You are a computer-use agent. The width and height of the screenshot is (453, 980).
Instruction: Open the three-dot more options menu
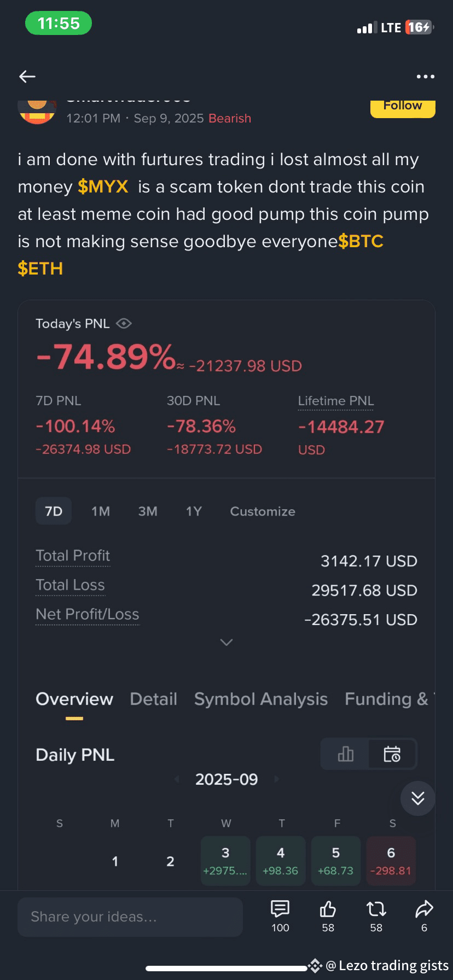pos(425,77)
